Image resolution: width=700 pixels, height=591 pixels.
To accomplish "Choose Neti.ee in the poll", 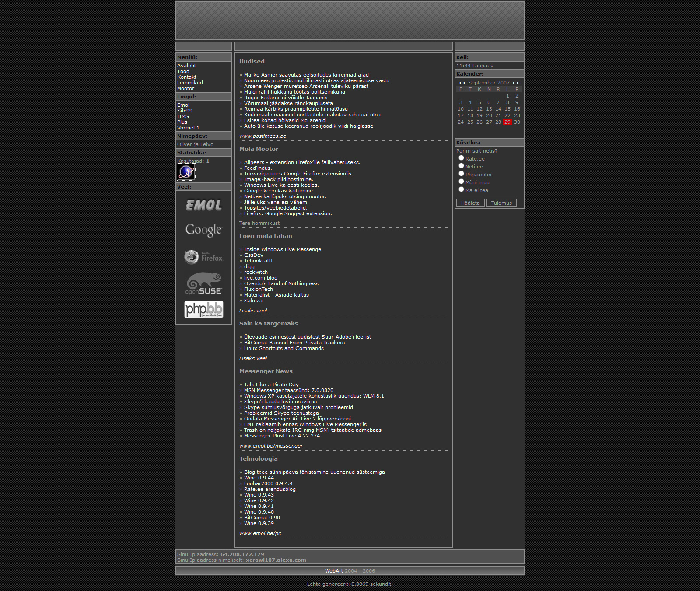I will click(461, 166).
